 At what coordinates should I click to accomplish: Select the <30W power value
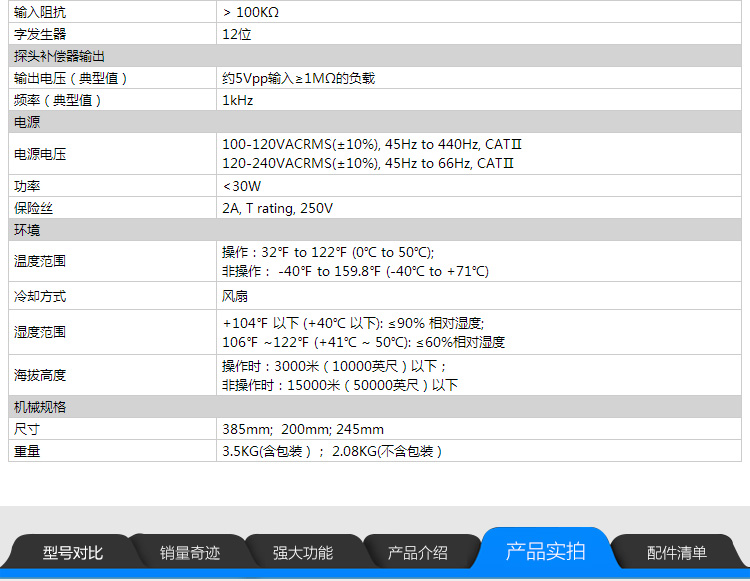[242, 187]
